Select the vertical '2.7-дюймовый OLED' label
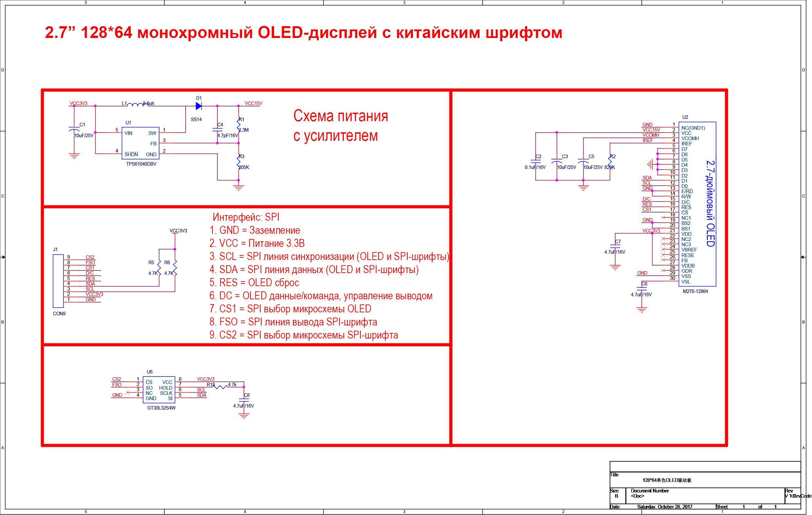812x515 pixels. click(x=710, y=203)
